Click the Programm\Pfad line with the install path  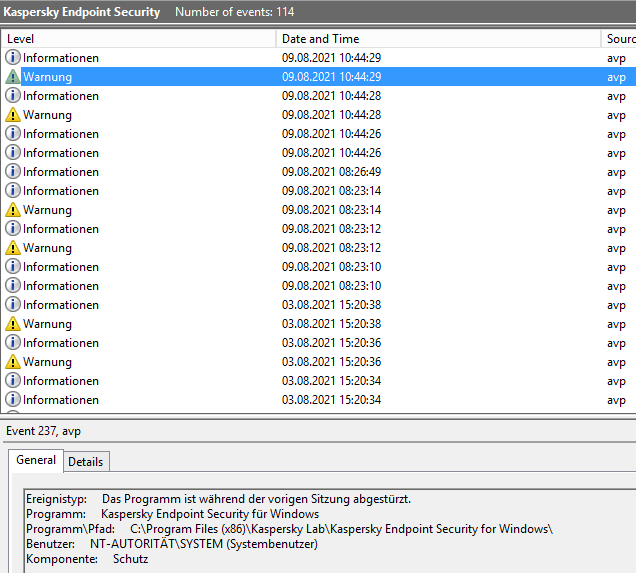point(289,529)
